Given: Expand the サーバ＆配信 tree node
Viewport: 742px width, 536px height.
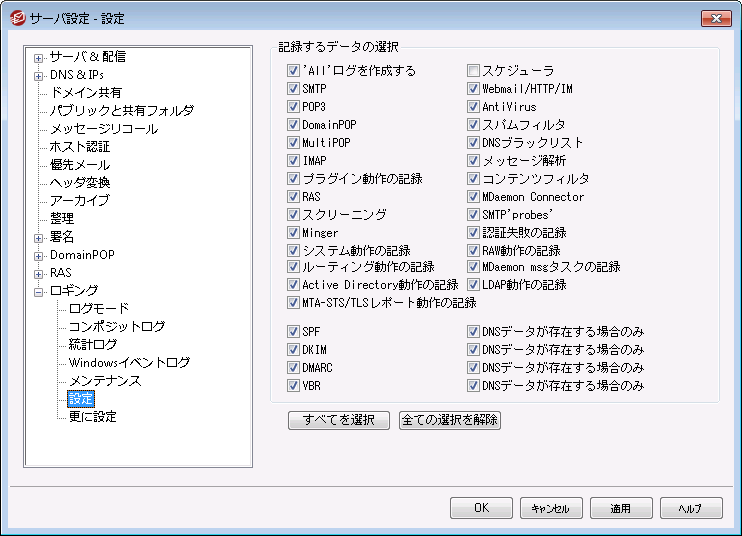Looking at the screenshot, I should pos(38,58).
